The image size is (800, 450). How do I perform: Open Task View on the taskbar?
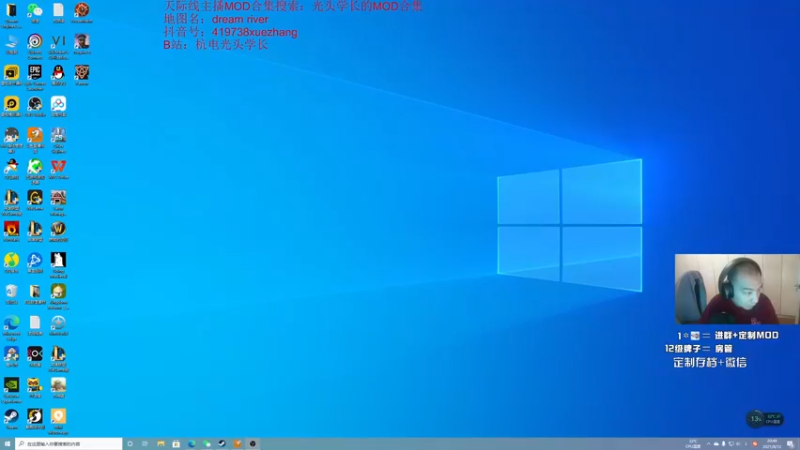tap(145, 444)
